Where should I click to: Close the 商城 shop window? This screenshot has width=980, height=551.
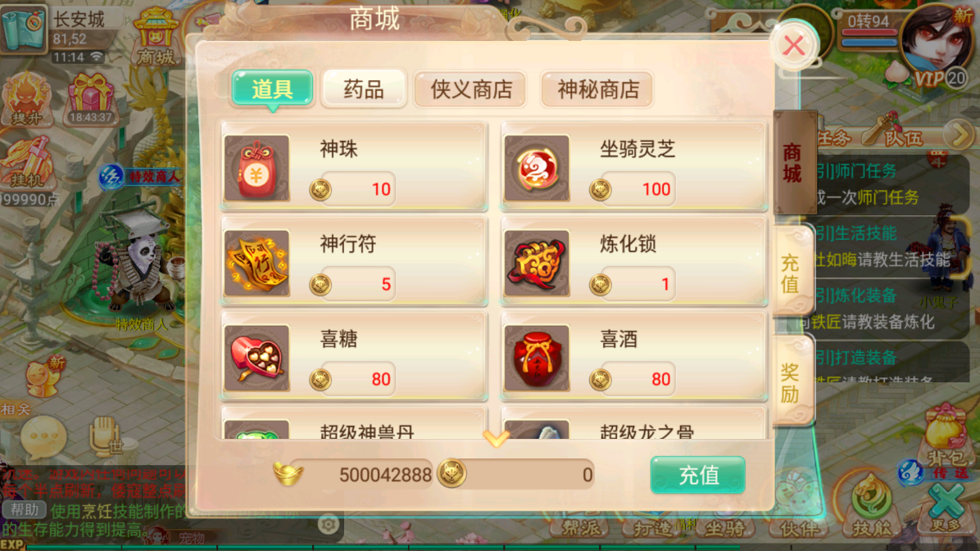pyautogui.click(x=794, y=45)
